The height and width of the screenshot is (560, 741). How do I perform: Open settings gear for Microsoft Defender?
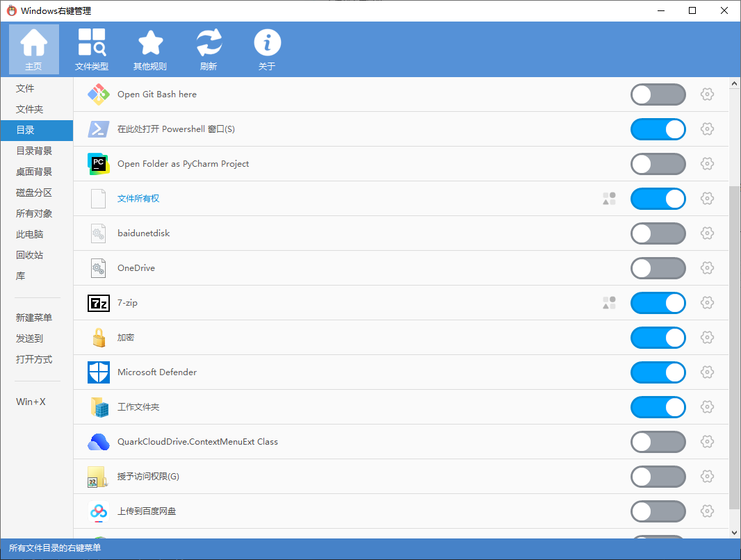707,372
